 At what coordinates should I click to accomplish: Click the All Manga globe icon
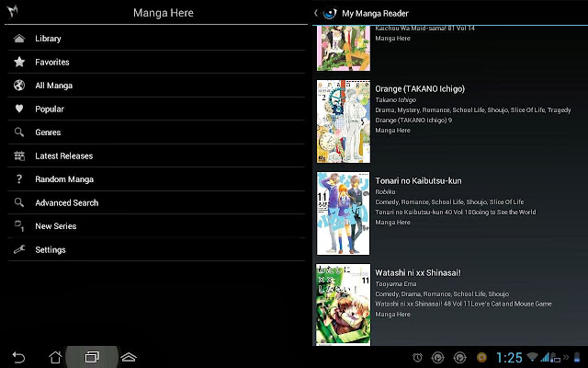coord(19,86)
